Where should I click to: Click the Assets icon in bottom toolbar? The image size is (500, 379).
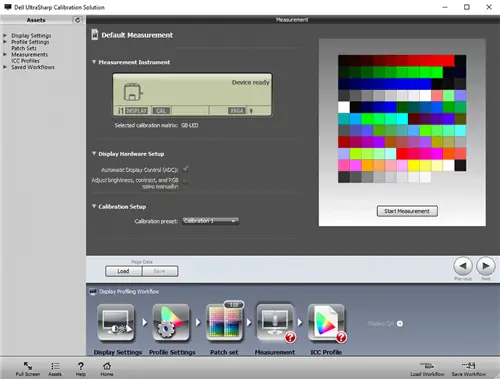[55, 366]
